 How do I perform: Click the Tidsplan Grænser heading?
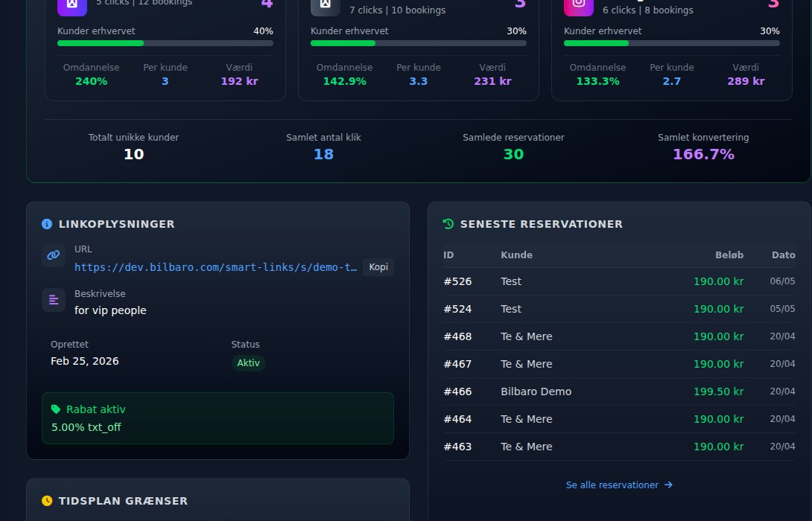(x=123, y=501)
